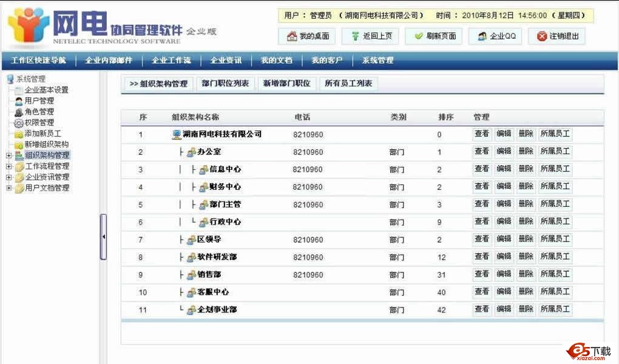Click the home icon on 我的桌面

point(292,36)
